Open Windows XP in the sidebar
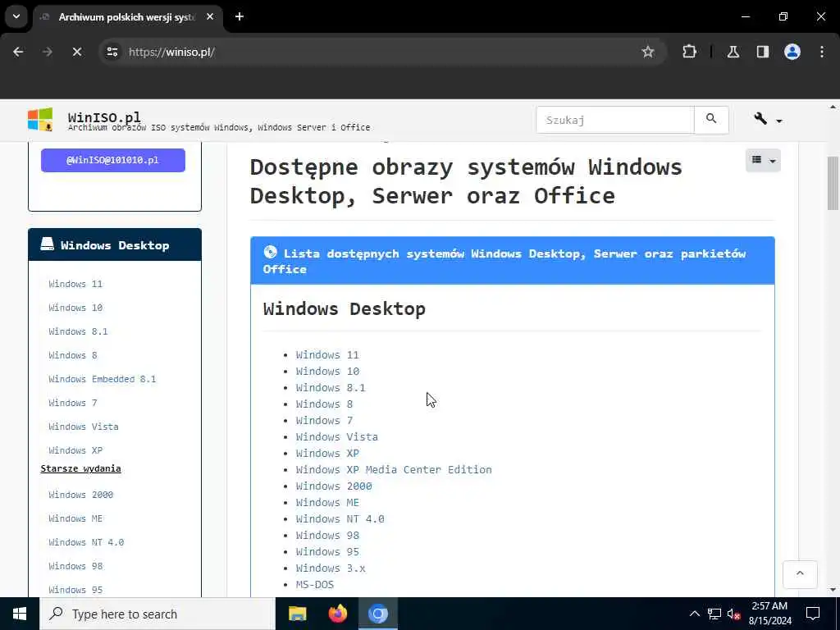This screenshot has width=840, height=630. pos(75,450)
